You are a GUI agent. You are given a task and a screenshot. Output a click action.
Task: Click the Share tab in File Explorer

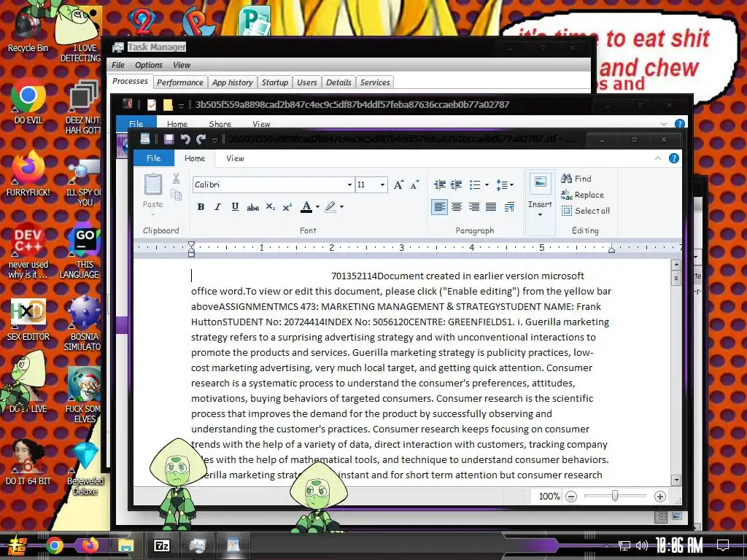tap(220, 124)
